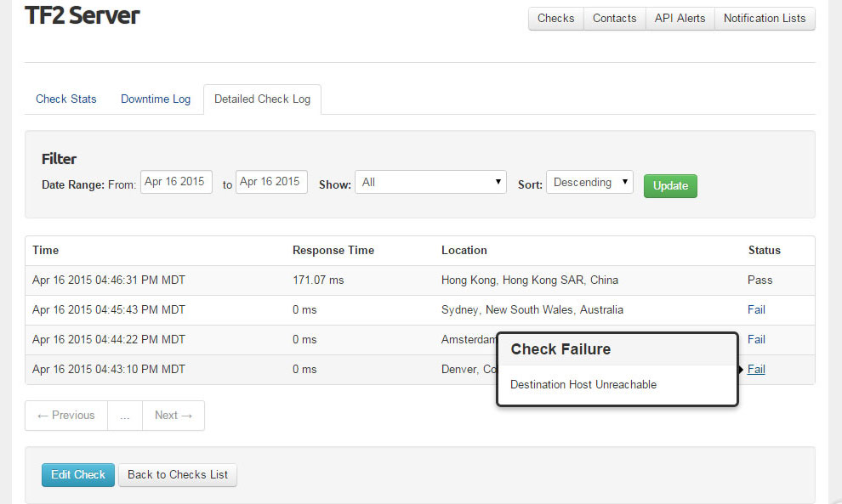This screenshot has width=842, height=504.
Task: Select the Time column header
Action: point(46,250)
